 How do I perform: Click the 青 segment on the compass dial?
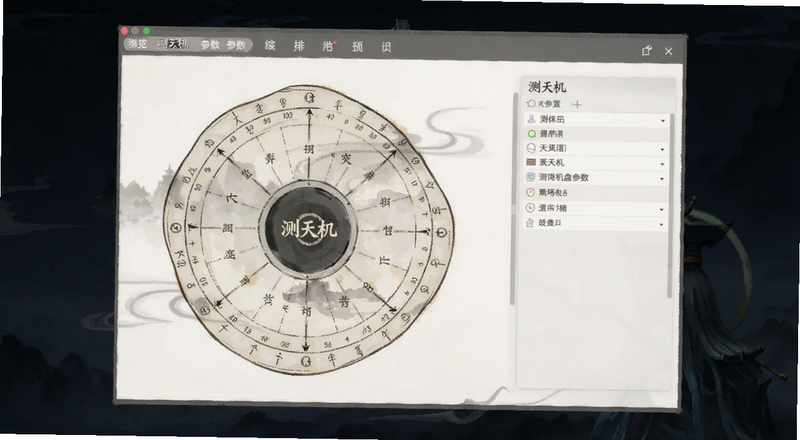click(x=345, y=302)
